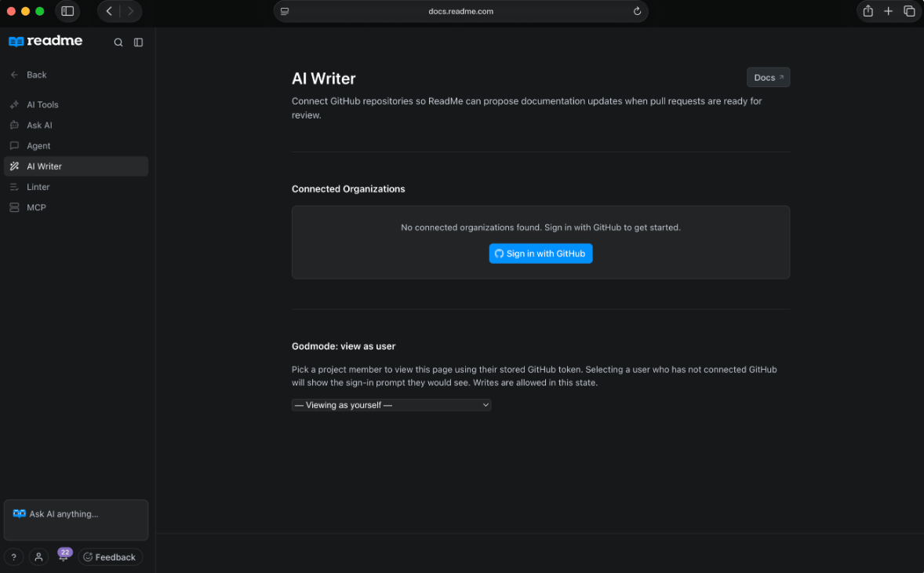
Task: Click the Ask AI anything input
Action: [x=76, y=520]
